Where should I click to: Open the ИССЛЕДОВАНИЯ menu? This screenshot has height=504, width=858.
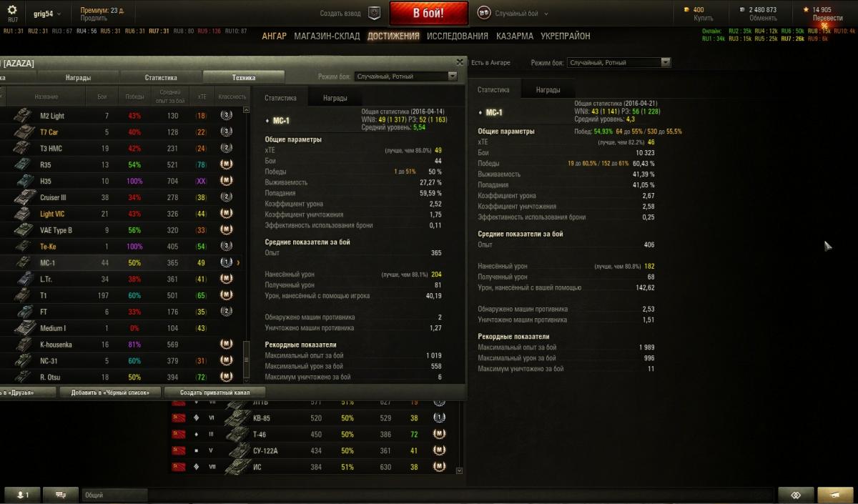coord(458,36)
